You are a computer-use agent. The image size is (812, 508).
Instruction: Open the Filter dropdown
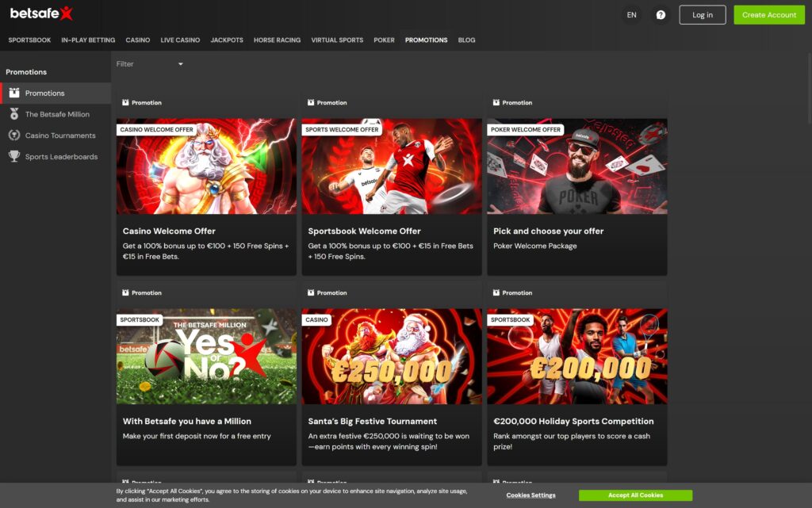coord(151,64)
